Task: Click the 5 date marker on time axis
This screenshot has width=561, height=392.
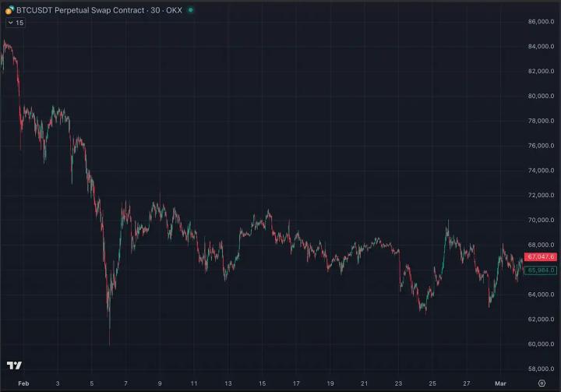Action: tap(92, 383)
